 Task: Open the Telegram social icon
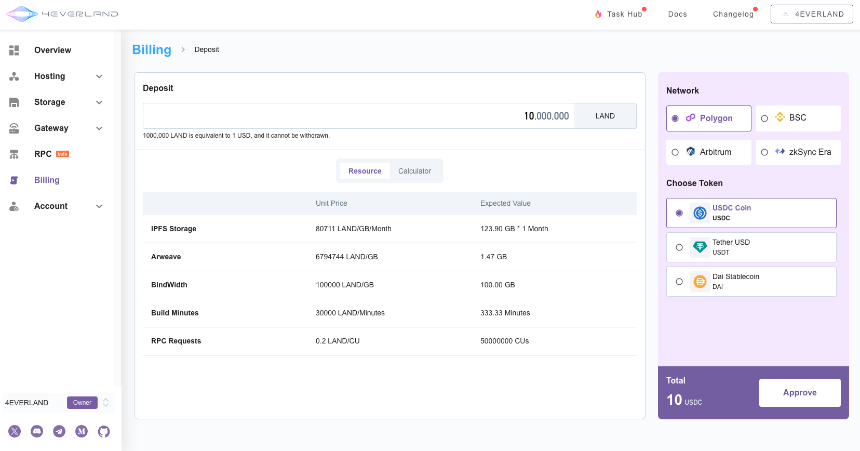click(59, 431)
